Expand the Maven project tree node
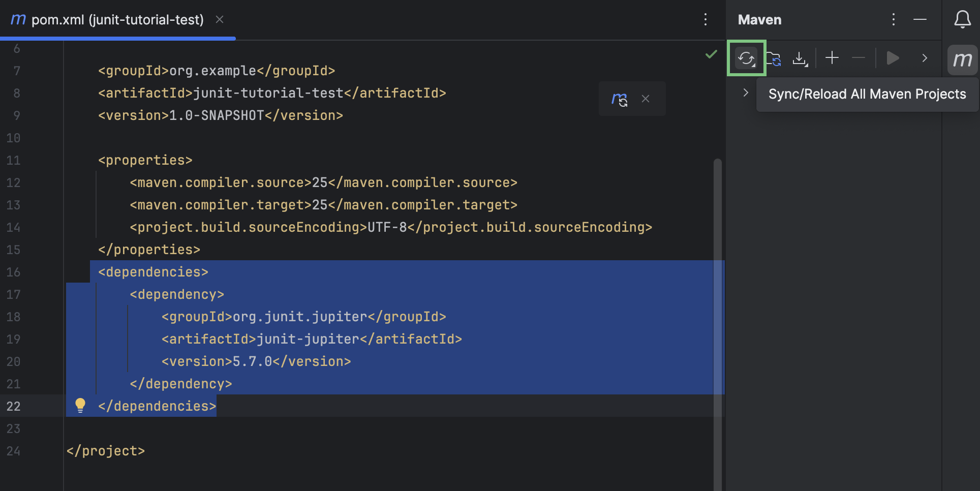980x491 pixels. click(x=745, y=93)
